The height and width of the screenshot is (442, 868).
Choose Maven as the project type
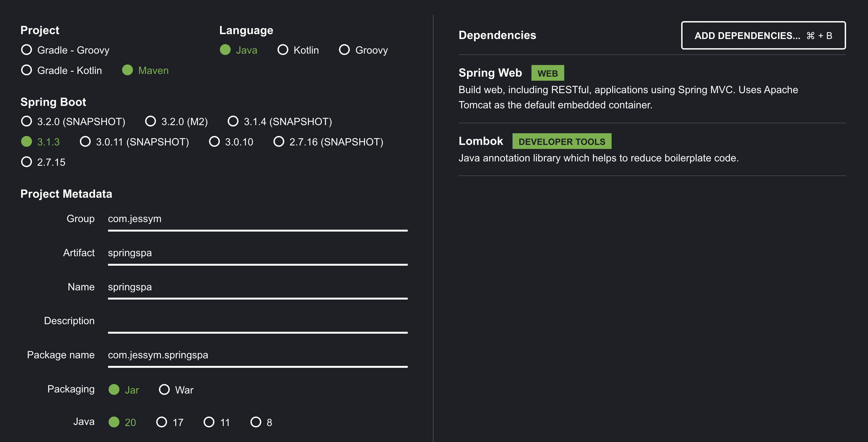pos(145,70)
